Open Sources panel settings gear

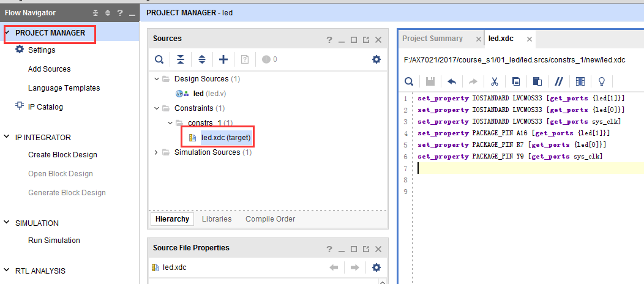(x=376, y=59)
